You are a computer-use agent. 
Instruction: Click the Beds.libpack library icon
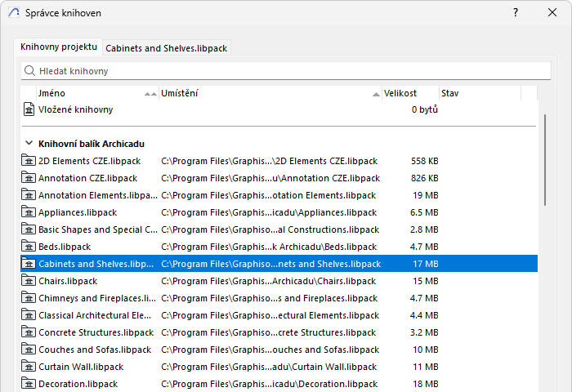tap(29, 246)
